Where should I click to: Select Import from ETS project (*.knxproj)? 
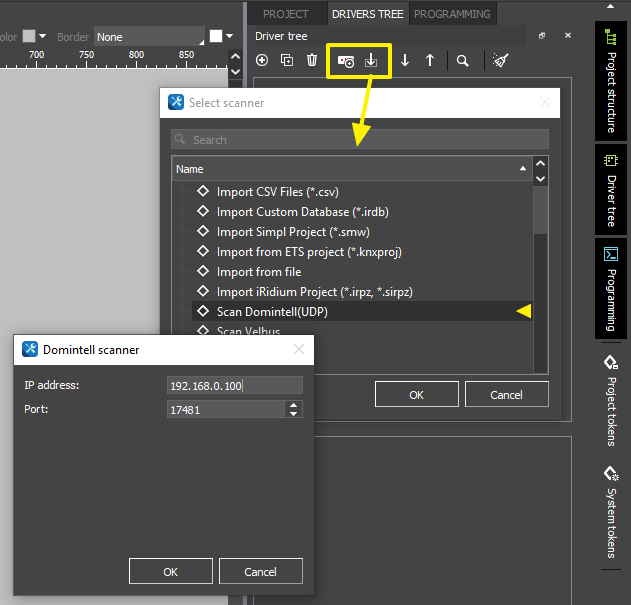click(309, 252)
